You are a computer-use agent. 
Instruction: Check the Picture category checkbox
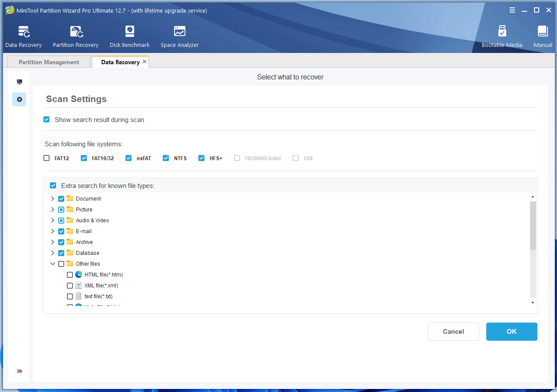click(x=61, y=209)
